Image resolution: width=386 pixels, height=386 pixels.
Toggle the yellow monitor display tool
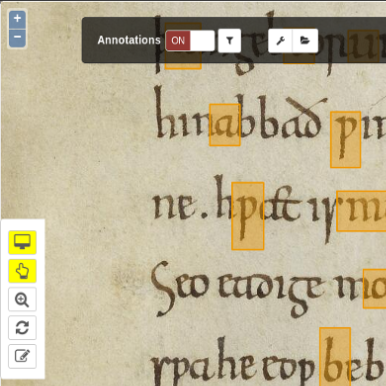[x=22, y=242]
